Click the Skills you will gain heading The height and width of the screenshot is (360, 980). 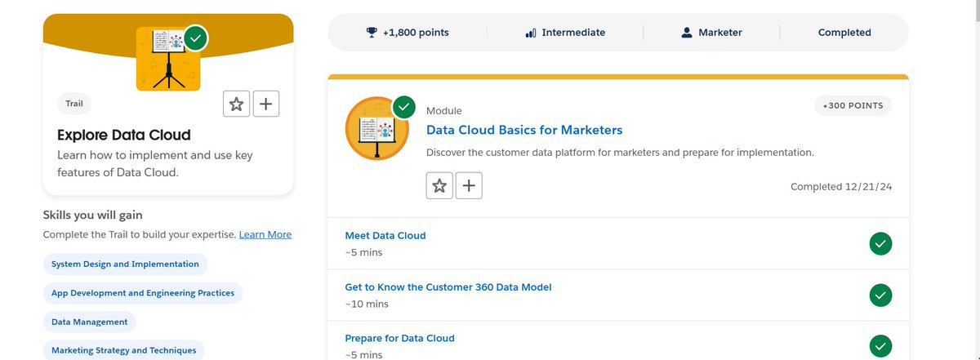click(x=92, y=215)
